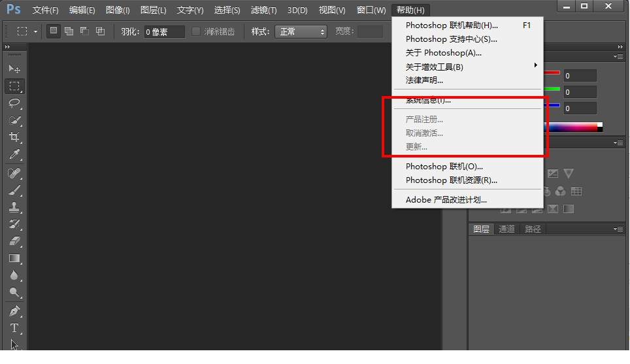Toggle the 消除锯齿 anti-alias checkbox
Screen dimensions: 630x364
coord(196,31)
